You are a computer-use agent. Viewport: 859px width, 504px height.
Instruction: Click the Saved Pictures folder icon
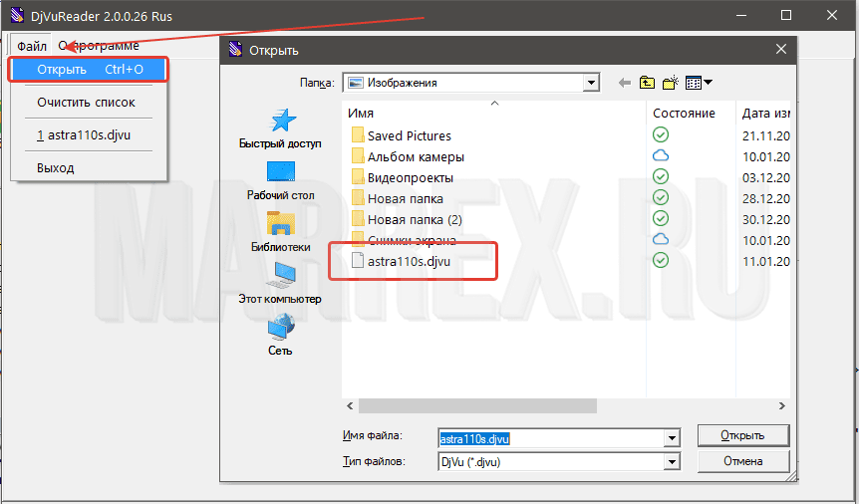[x=358, y=135]
